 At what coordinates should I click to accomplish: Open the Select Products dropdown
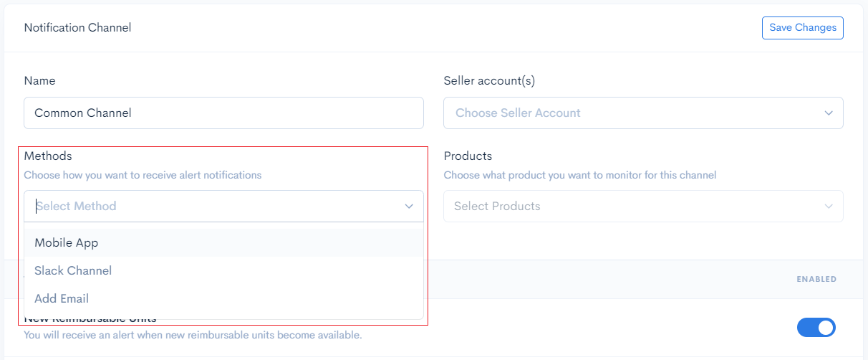pyautogui.click(x=643, y=207)
